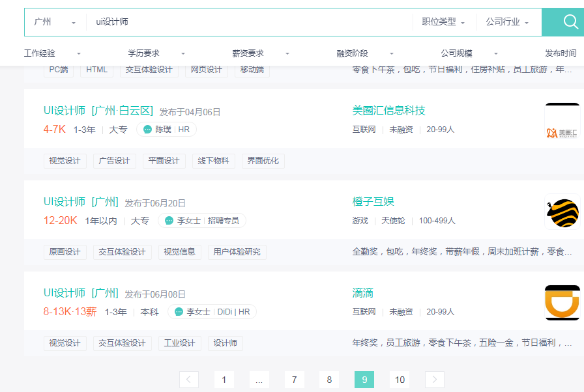Viewport: 584px width, 392px height.
Task: Click the 美圈汇 company logo
Action: coord(563,121)
